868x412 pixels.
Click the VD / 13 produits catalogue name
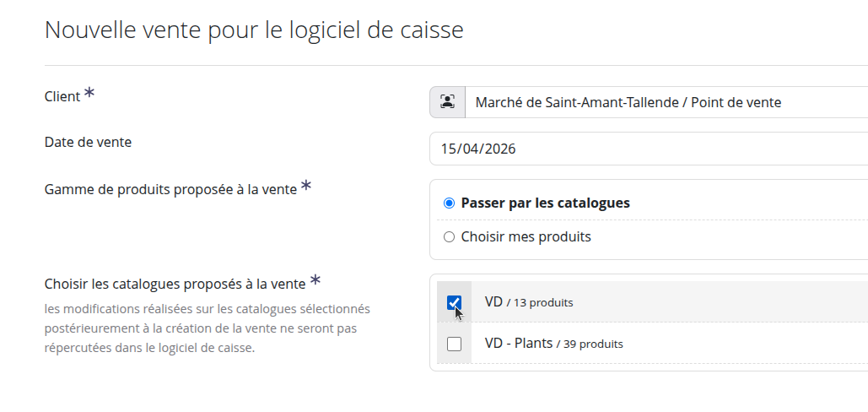pos(529,302)
